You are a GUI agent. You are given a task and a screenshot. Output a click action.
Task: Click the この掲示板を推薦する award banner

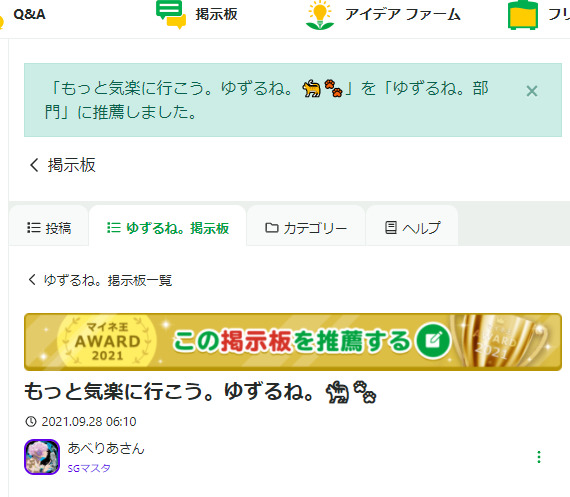[293, 342]
